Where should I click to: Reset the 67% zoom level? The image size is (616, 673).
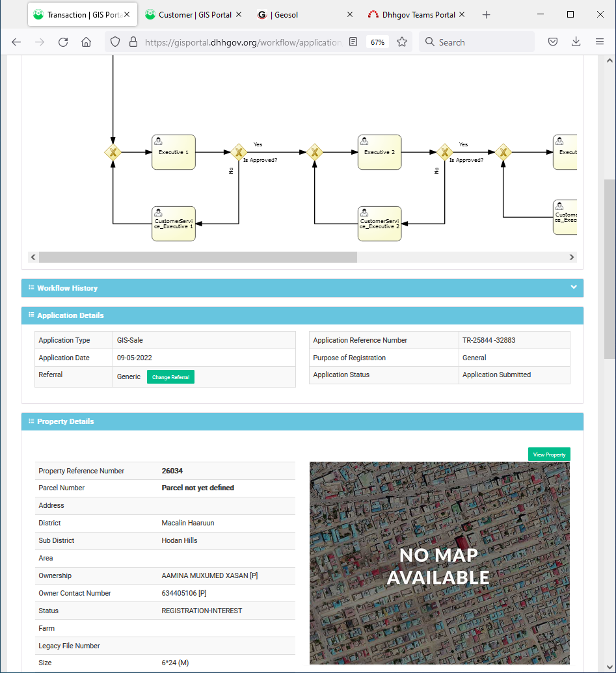click(x=377, y=42)
